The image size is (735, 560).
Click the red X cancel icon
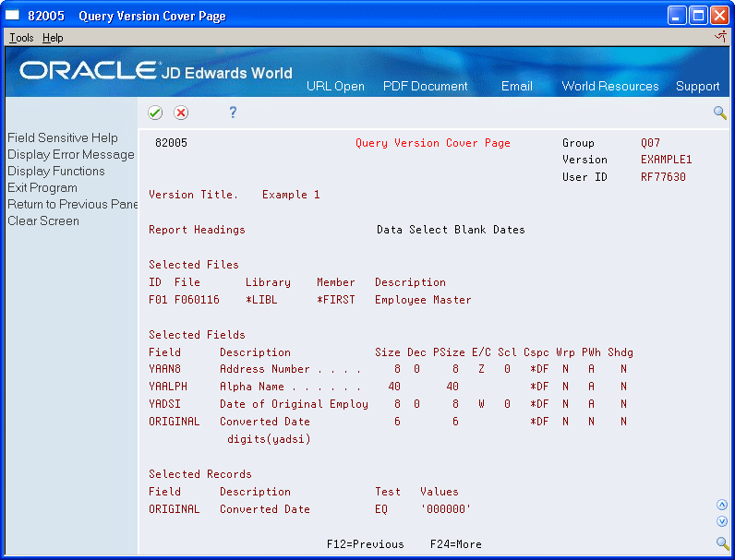tap(181, 113)
